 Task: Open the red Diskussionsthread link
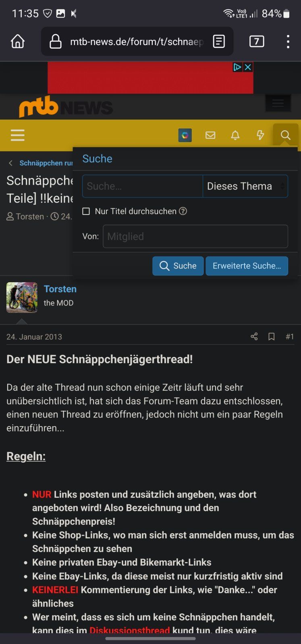(129, 630)
